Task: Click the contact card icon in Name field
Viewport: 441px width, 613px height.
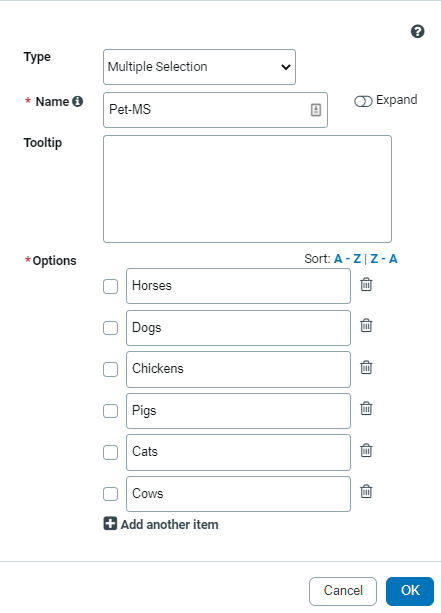Action: tap(316, 110)
